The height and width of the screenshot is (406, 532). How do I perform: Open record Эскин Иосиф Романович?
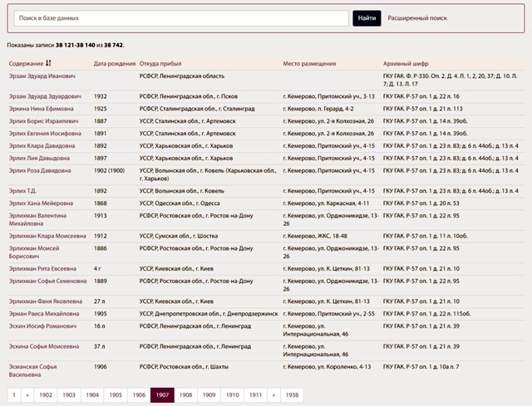[x=42, y=326]
